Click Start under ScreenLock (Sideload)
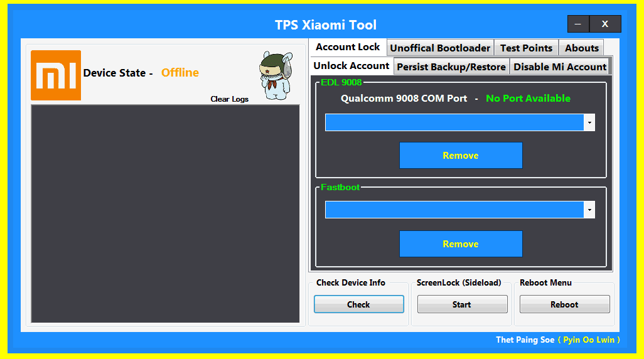Screen dimensions: 644x359 pos(462,304)
